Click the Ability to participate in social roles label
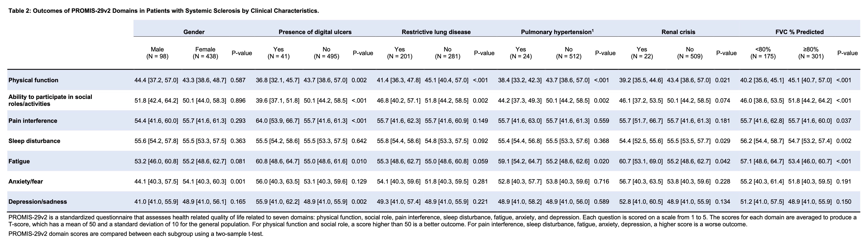This screenshot has width=868, height=243. click(50, 100)
